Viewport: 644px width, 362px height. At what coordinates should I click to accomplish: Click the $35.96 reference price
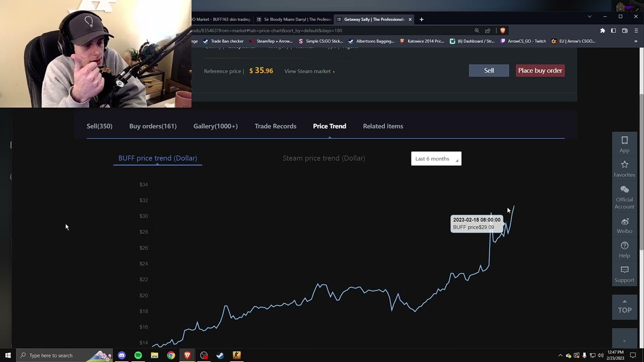click(261, 71)
